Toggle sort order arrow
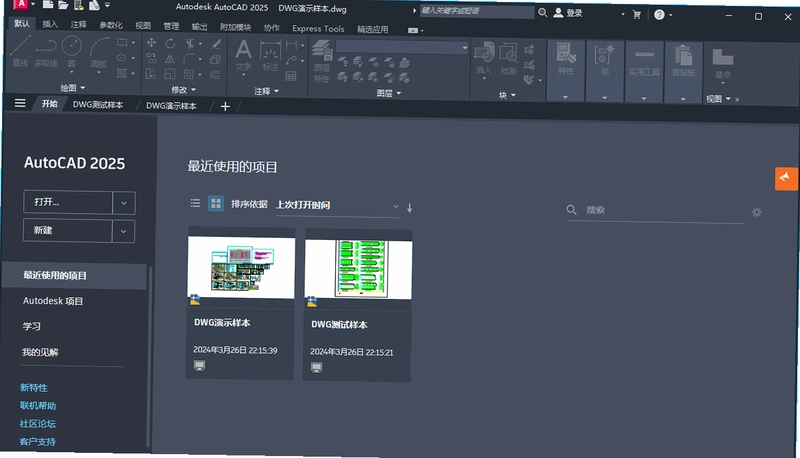800x458 pixels. pyautogui.click(x=409, y=208)
